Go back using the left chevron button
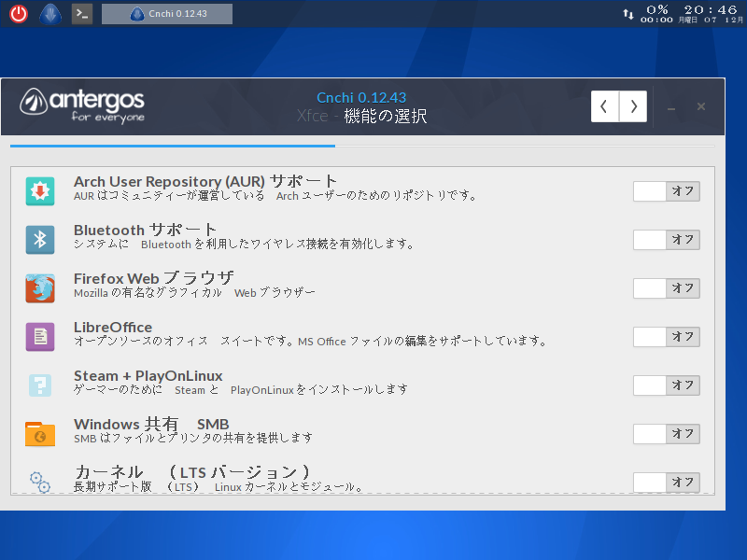747x560 pixels. (x=605, y=105)
